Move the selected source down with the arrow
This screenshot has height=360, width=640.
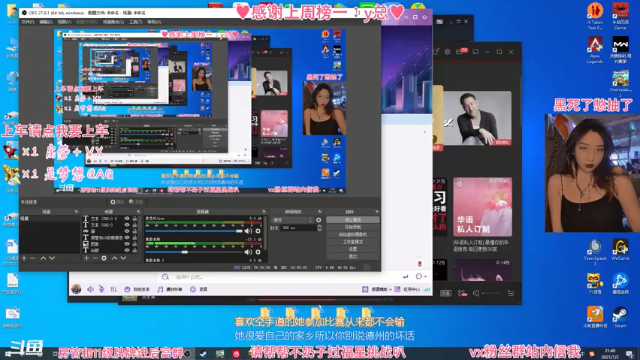click(123, 258)
